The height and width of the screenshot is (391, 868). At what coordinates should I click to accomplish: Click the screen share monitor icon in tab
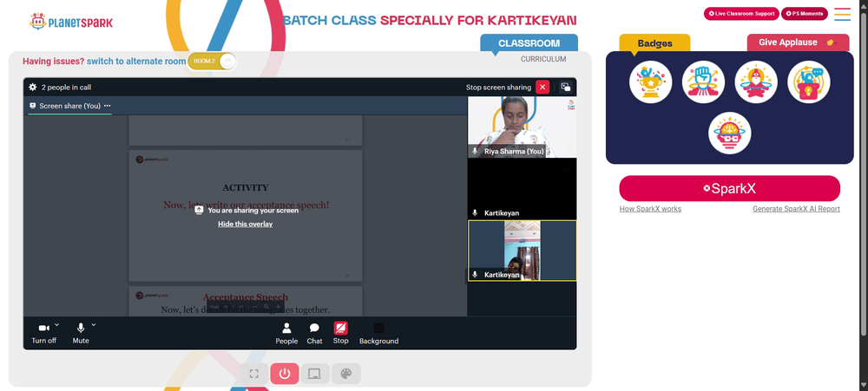(x=33, y=106)
